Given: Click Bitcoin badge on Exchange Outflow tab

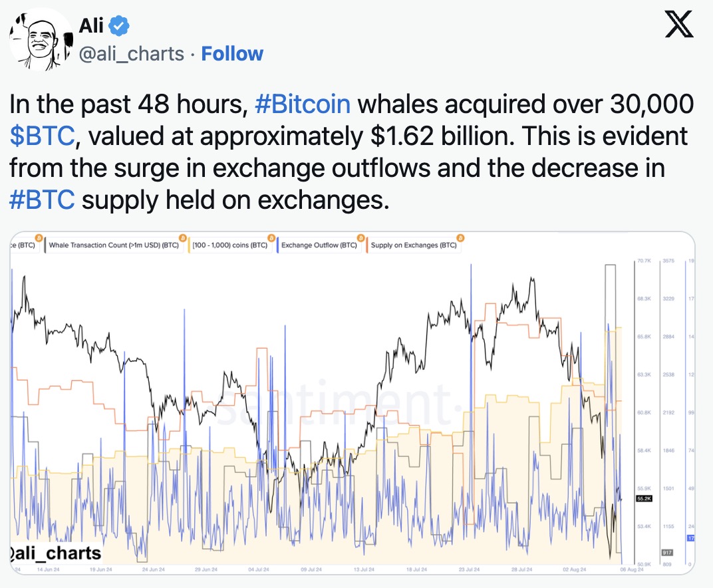Looking at the screenshot, I should [x=360, y=238].
